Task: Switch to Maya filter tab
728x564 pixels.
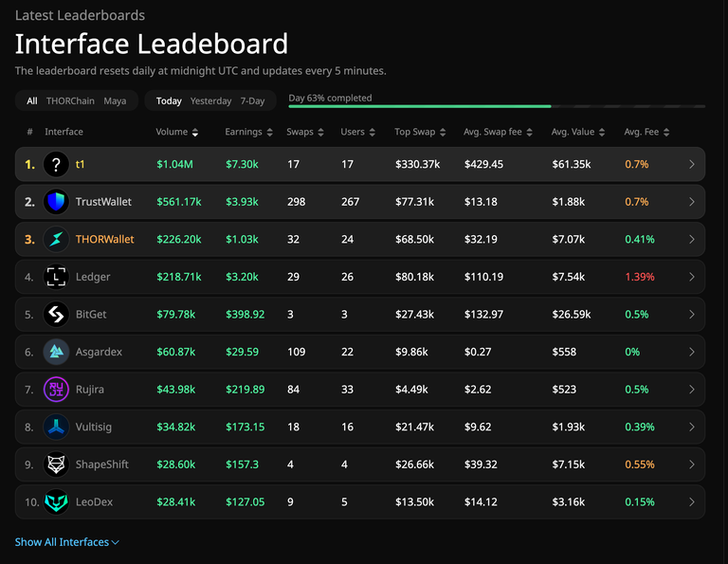Action: 115,101
